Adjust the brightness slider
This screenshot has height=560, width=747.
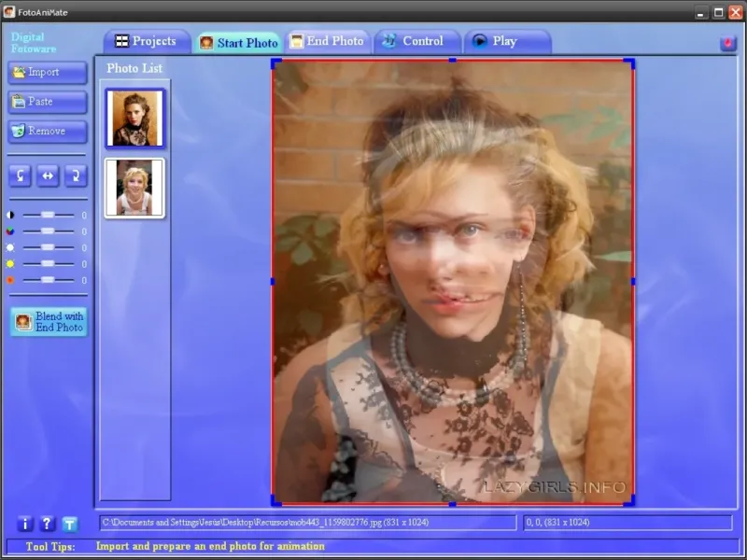[x=49, y=247]
